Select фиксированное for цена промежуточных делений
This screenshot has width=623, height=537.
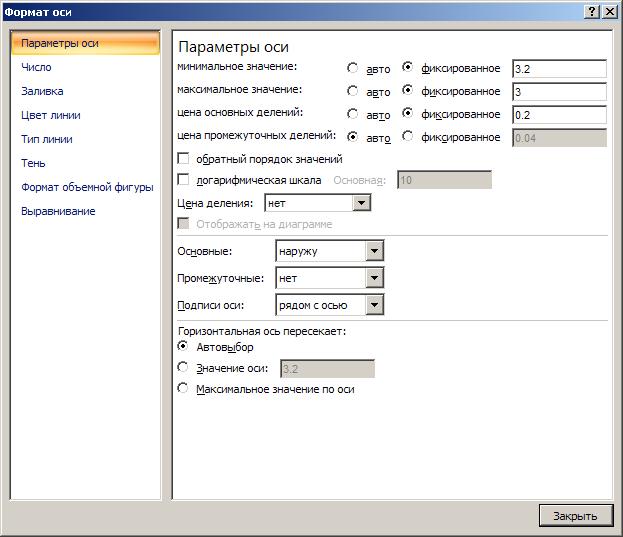(407, 136)
